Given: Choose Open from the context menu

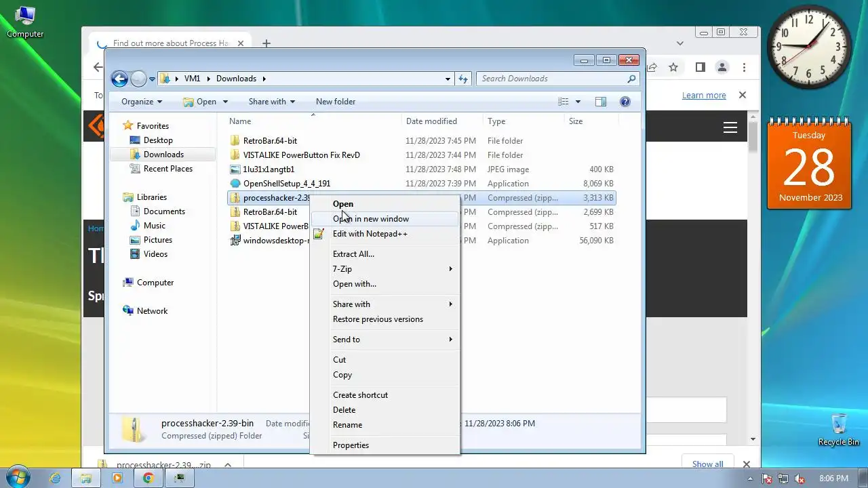Looking at the screenshot, I should pyautogui.click(x=384, y=204).
